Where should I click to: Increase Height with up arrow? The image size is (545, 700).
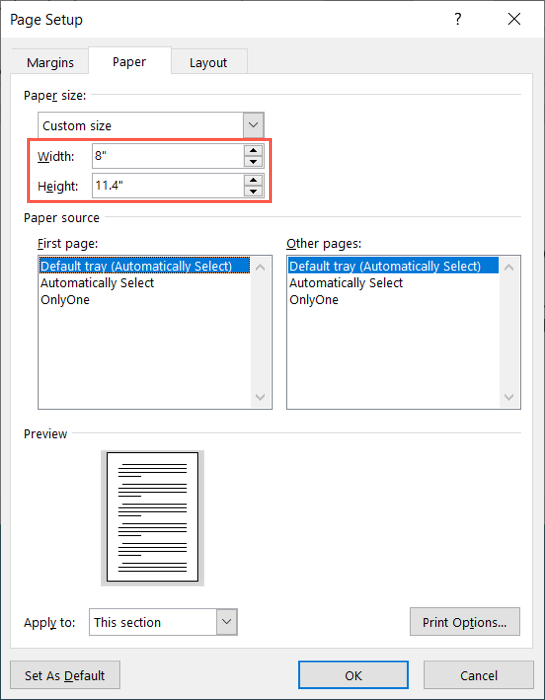pos(254,180)
